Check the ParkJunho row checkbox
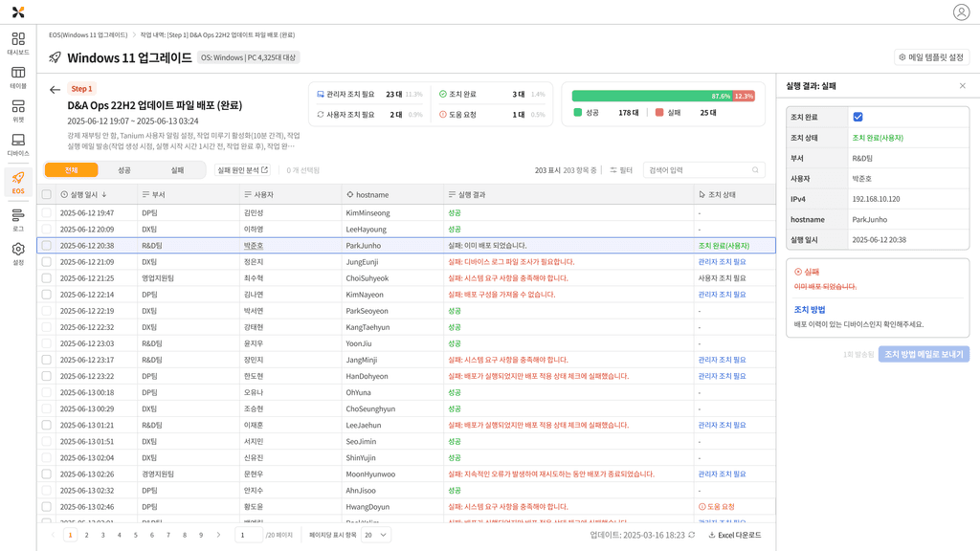 click(46, 246)
